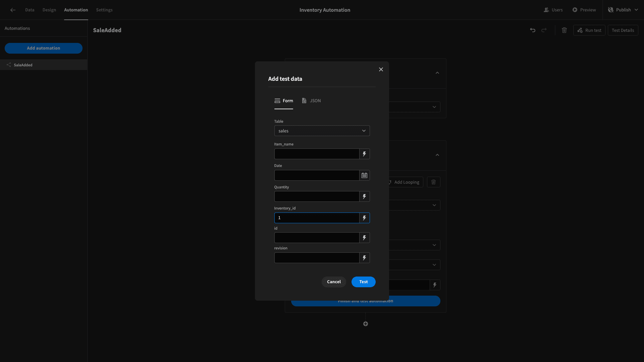Screen dimensions: 644x362
Task: Switch to the JSON tab
Action: 311,101
